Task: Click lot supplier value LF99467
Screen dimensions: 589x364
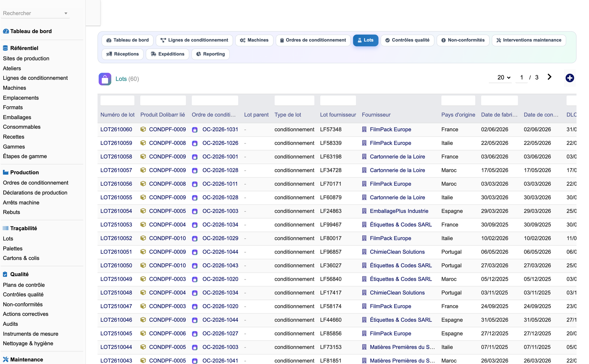Action: [331, 225]
